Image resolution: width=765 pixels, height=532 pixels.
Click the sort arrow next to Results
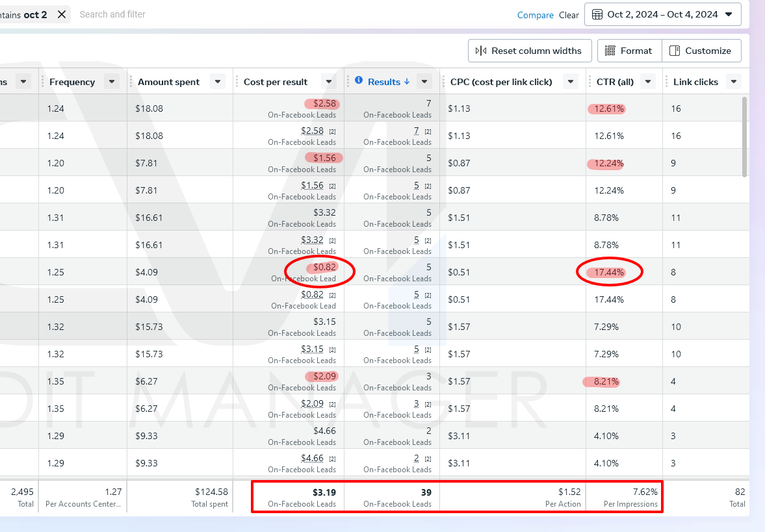point(407,82)
